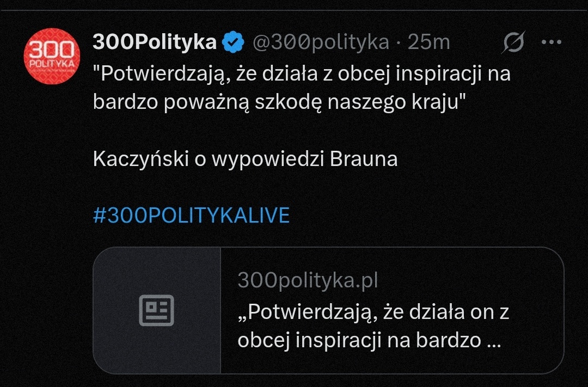
Task: Open the link card headline text
Action: point(373,312)
